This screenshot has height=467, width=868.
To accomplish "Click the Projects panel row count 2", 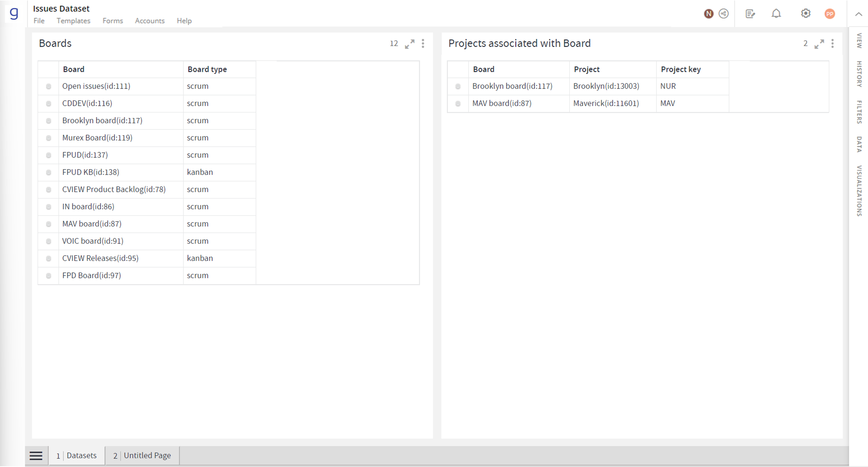I will pos(805,43).
